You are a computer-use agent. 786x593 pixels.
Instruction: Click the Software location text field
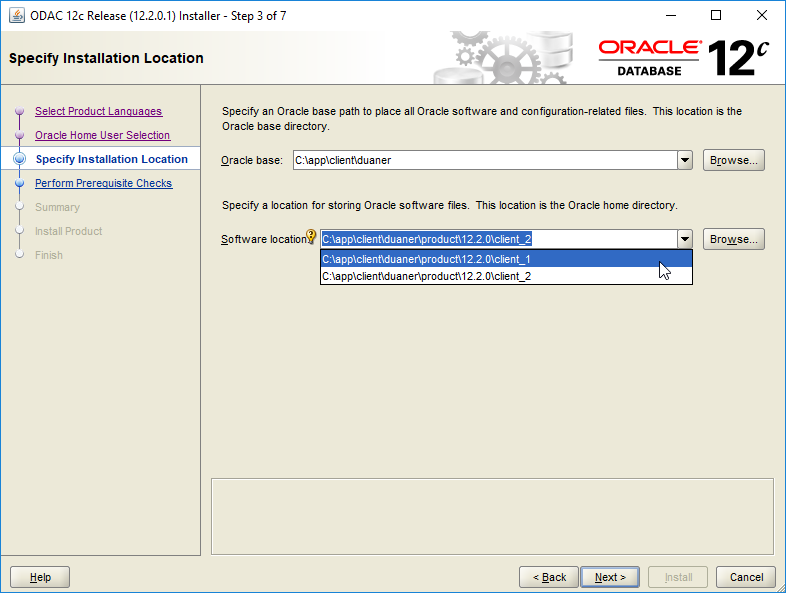(x=499, y=239)
